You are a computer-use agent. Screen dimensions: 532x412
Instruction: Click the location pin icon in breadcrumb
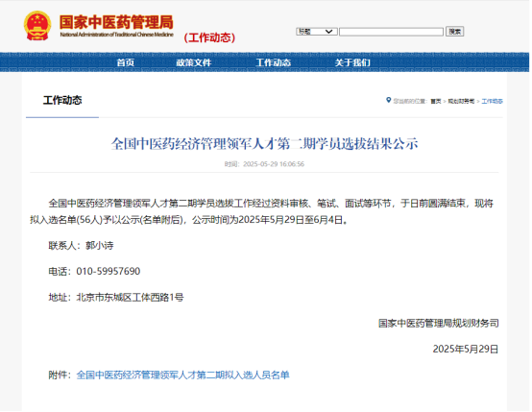click(x=389, y=100)
